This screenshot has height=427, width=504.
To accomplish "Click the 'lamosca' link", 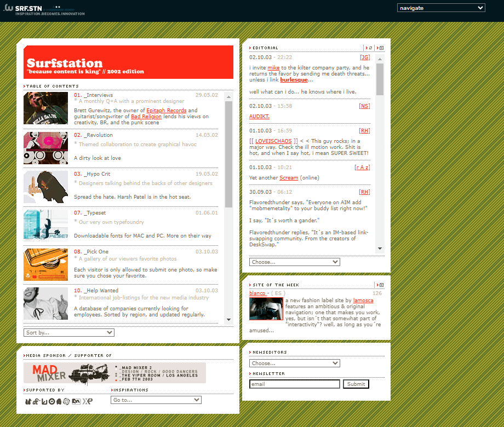I will 363,301.
